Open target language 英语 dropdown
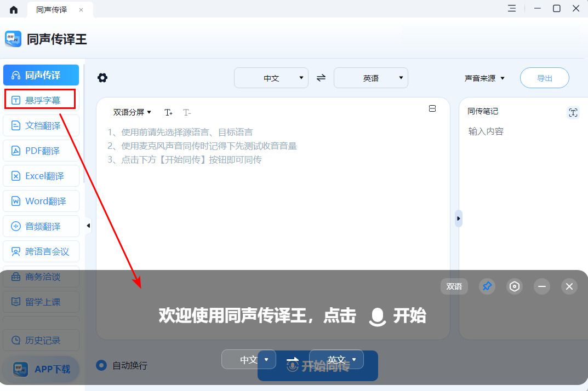Viewport: 588px width, 391px height. click(371, 78)
